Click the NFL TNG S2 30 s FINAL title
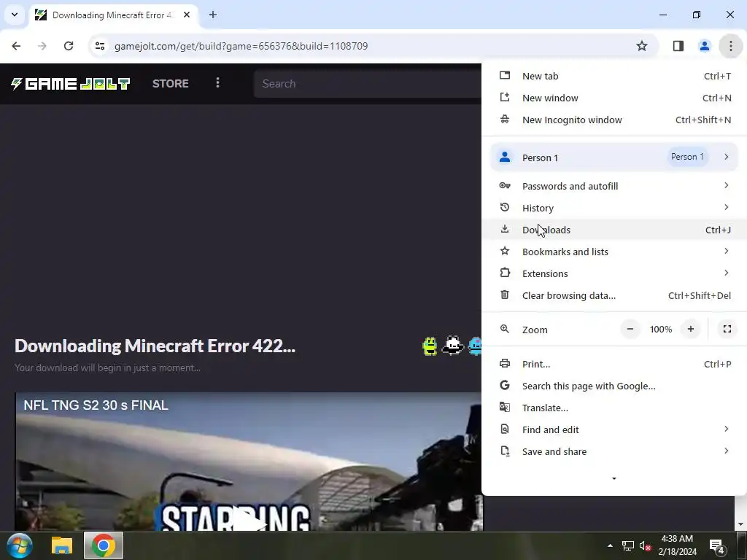The width and height of the screenshot is (747, 560). (96, 405)
